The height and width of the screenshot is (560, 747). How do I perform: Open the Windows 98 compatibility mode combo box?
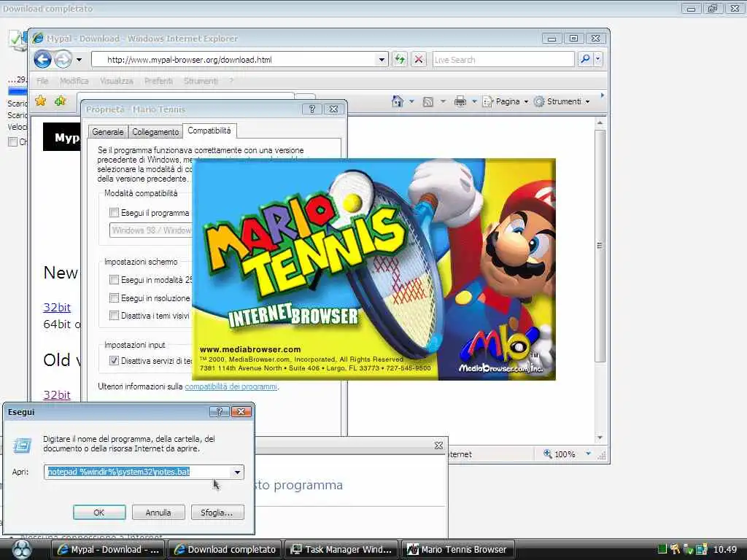coord(150,230)
